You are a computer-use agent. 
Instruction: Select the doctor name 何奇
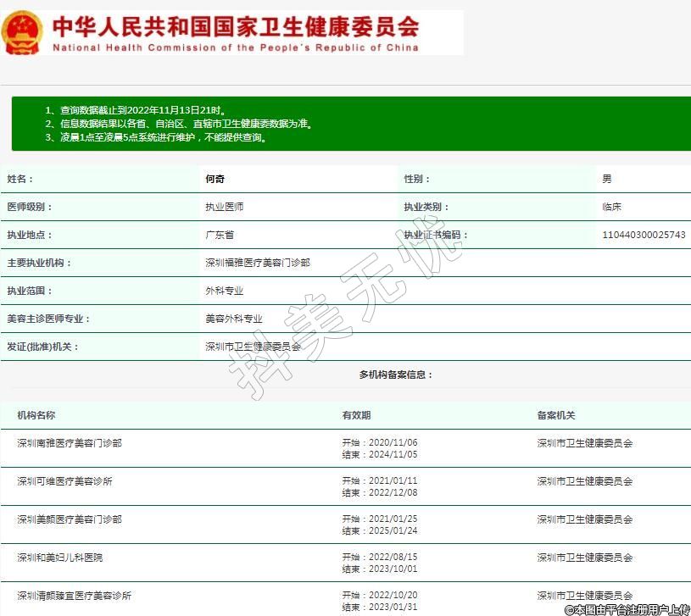tap(215, 179)
